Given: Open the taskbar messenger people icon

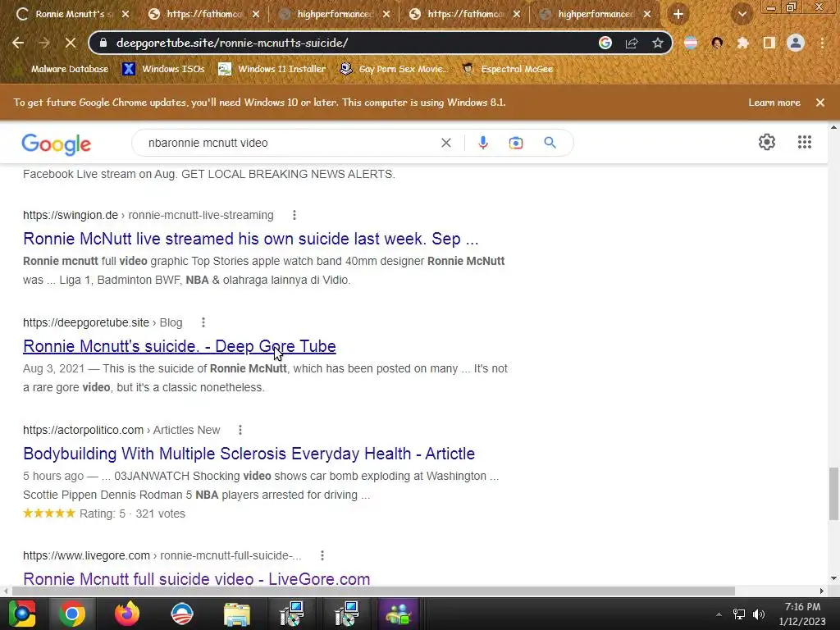Looking at the screenshot, I should (x=398, y=614).
